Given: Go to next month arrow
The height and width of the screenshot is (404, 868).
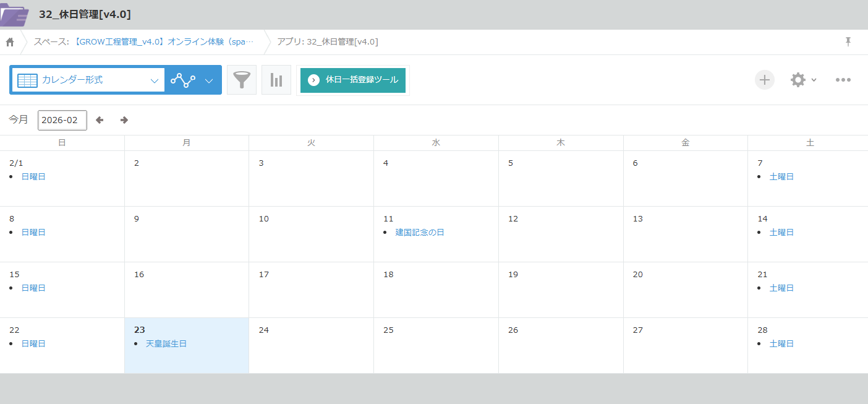Looking at the screenshot, I should [124, 120].
